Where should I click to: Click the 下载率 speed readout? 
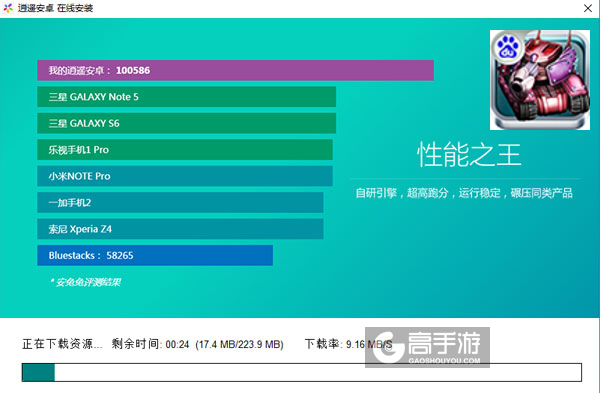(348, 344)
